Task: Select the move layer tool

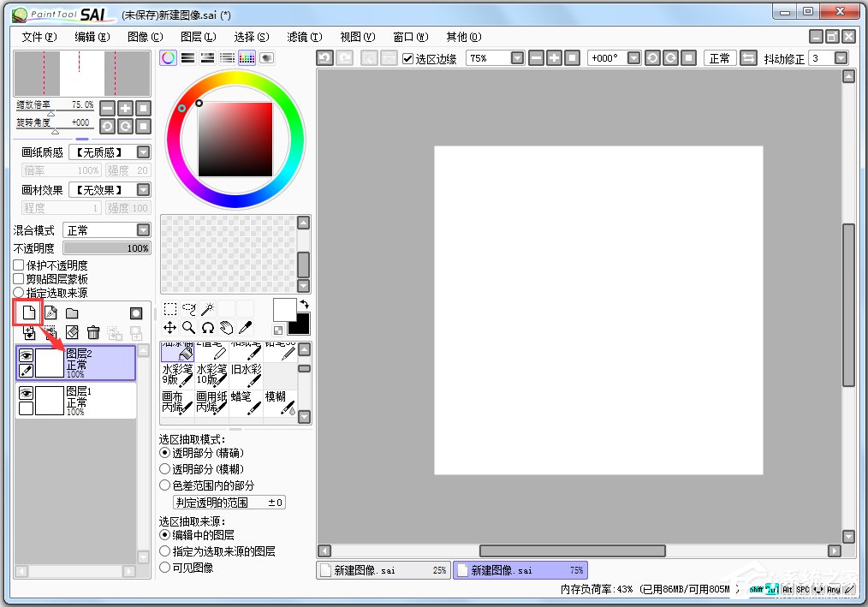Action: pyautogui.click(x=169, y=328)
